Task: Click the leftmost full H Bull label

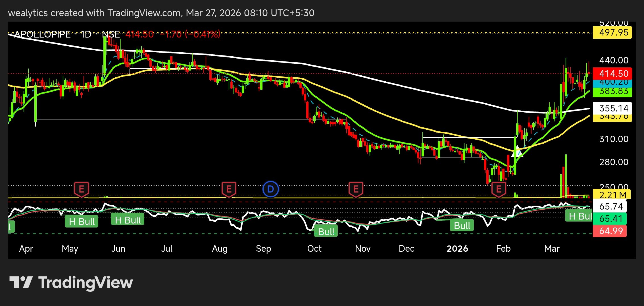Action: click(x=82, y=222)
